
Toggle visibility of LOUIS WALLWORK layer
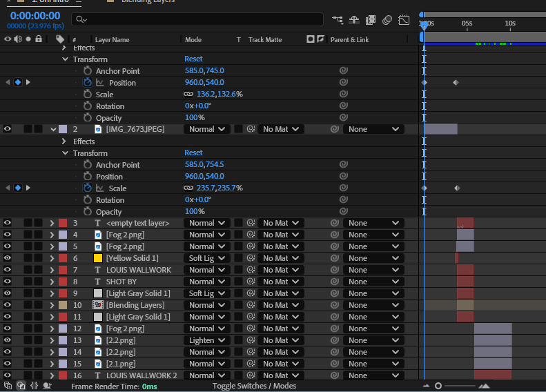click(x=8, y=270)
